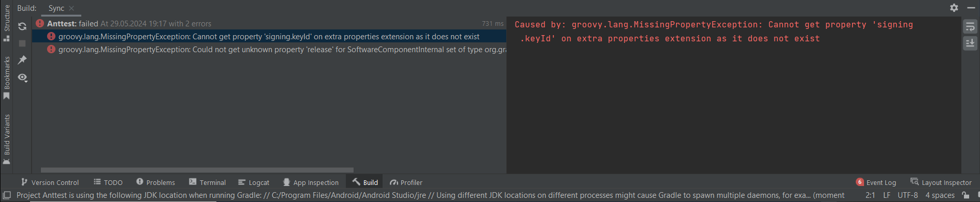Pin the Build tab with pin icon
980x202 pixels.
pos(22,60)
